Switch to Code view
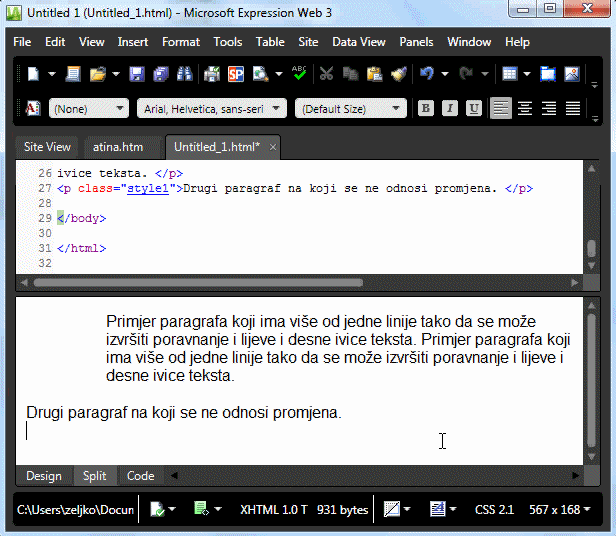This screenshot has height=536, width=616. coord(140,476)
